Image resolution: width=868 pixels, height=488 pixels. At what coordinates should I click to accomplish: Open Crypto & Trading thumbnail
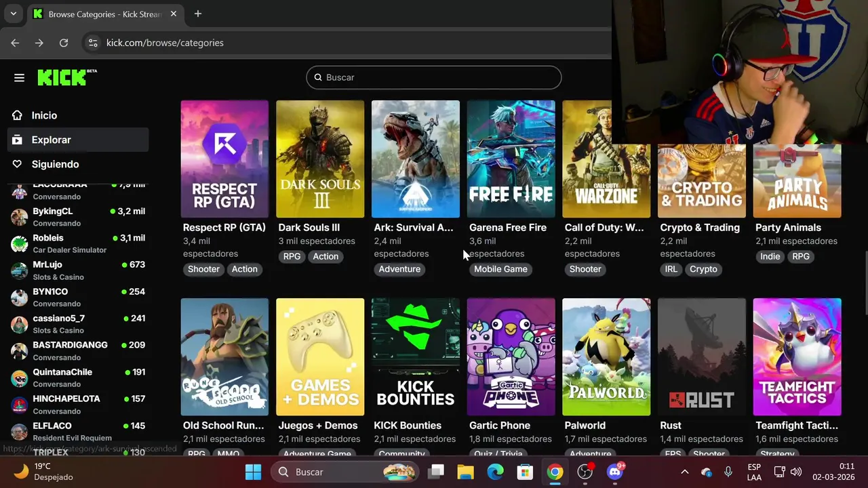click(x=702, y=180)
